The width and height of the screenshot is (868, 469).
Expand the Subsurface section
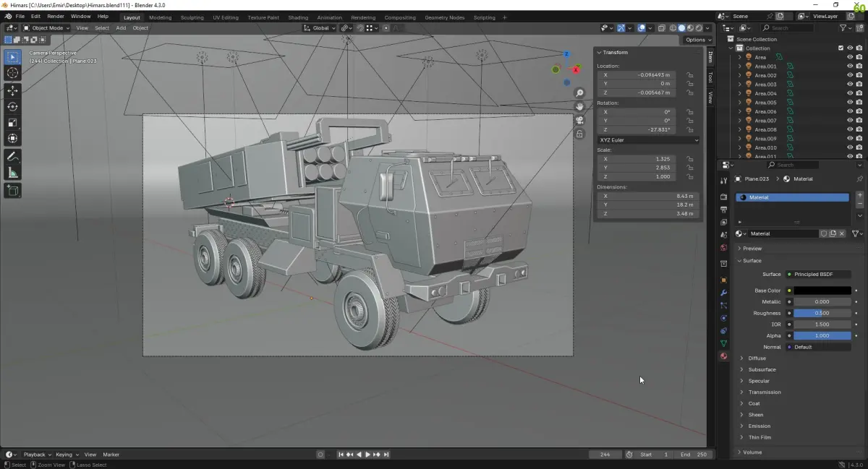point(762,369)
